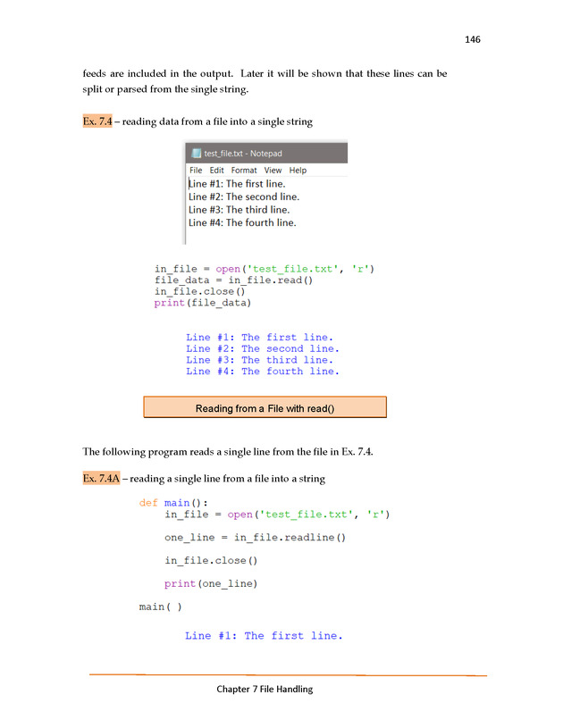Click the code line 'print(file_data)'
The width and height of the screenshot is (563, 728).
(x=203, y=303)
